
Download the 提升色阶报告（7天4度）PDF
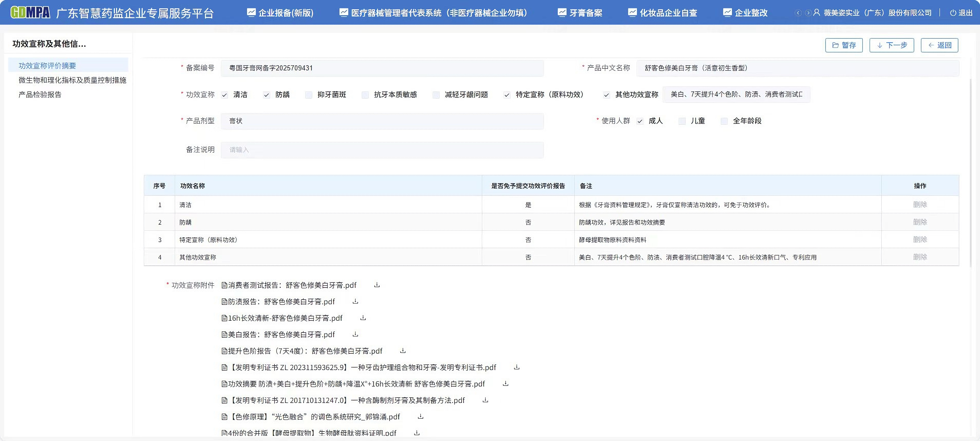click(402, 351)
